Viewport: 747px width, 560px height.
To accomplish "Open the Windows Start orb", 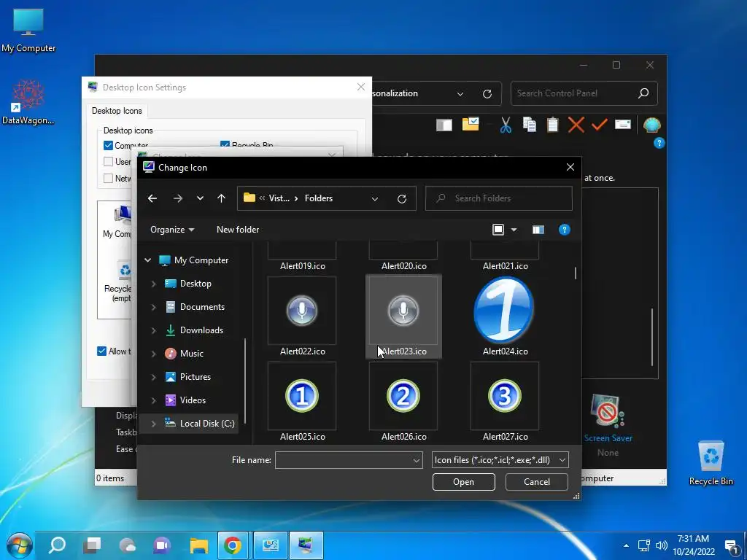I will tap(19, 545).
